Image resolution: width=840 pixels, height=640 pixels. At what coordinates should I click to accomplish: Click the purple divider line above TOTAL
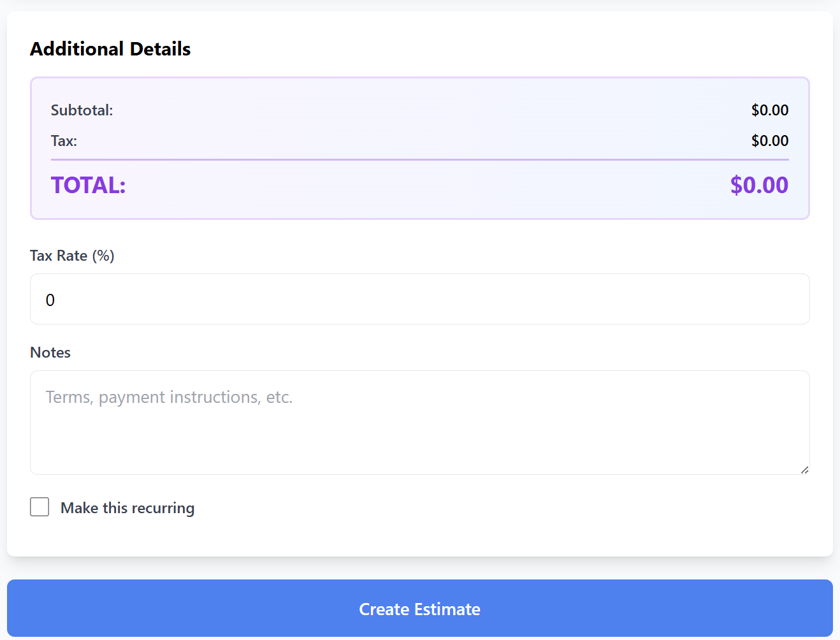point(419,159)
